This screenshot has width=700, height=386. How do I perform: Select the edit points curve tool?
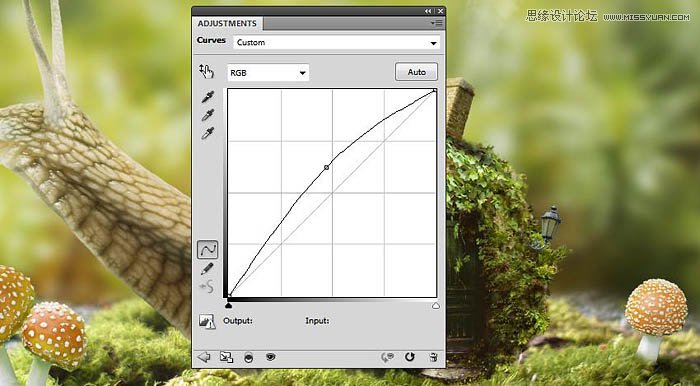point(208,250)
